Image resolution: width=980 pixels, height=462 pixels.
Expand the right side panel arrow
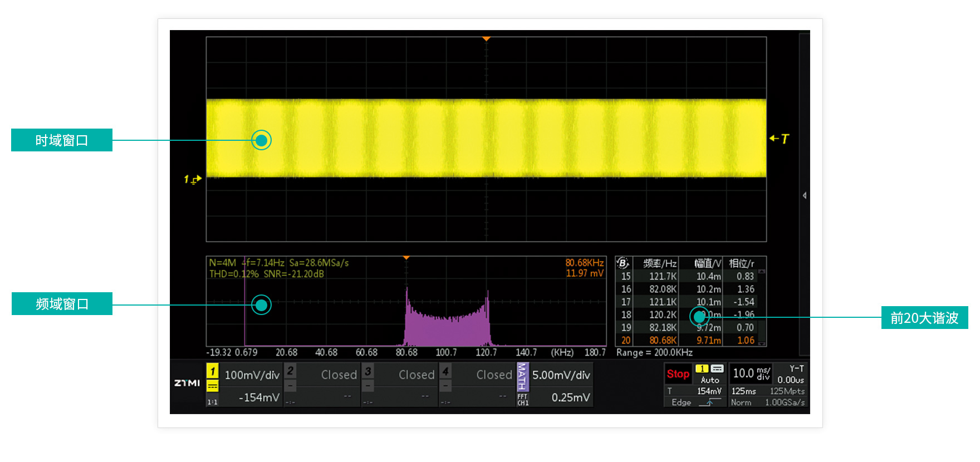coord(804,195)
